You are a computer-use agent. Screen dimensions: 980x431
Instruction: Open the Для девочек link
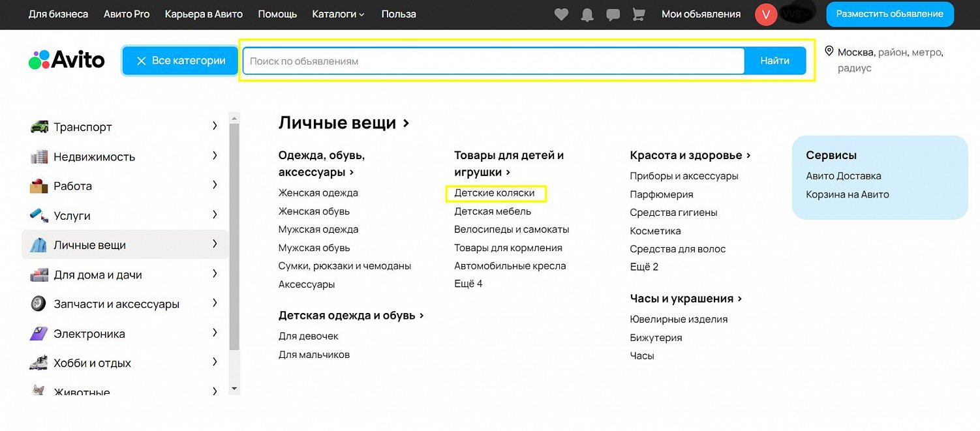pyautogui.click(x=309, y=336)
